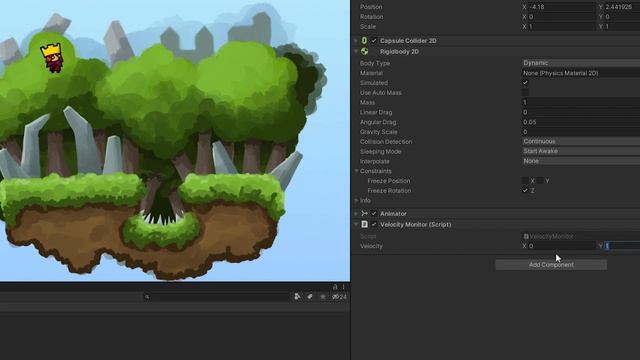
Task: Click the Position X field showing -4.18
Action: [561, 7]
